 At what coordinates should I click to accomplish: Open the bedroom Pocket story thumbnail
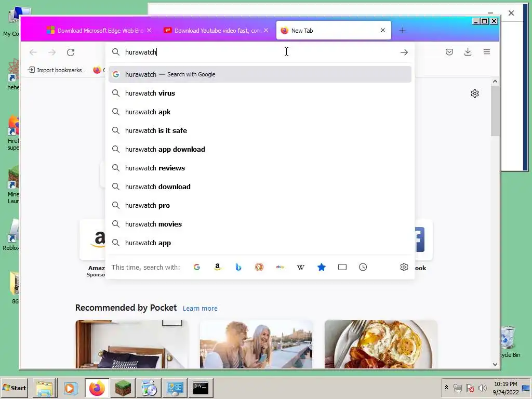(x=131, y=344)
